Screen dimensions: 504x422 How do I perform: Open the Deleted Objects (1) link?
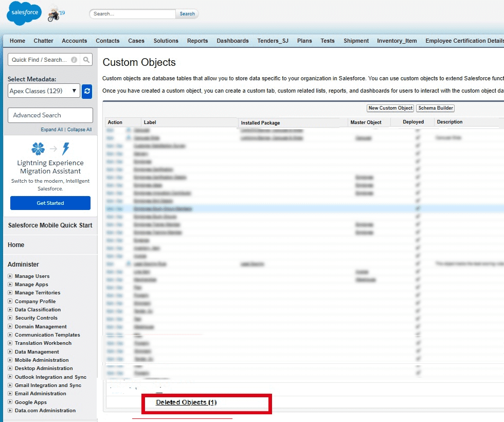pyautogui.click(x=186, y=402)
